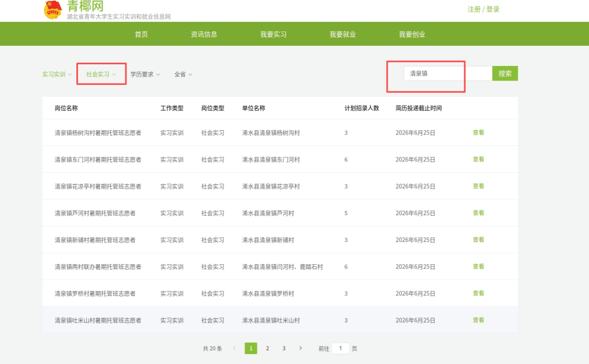
Task: Click unit name 浠水县清泉镇吐米山村
Action: [271, 320]
